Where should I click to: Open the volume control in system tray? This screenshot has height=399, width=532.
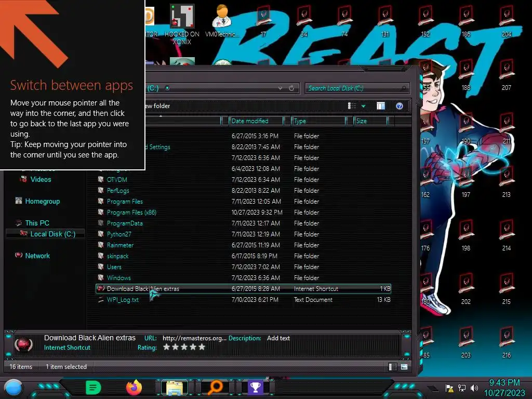[474, 388]
